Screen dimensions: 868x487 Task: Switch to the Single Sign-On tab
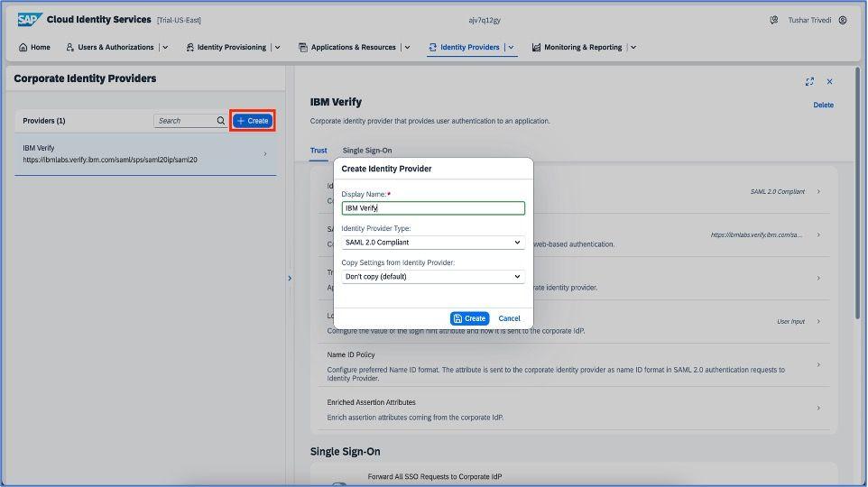click(367, 151)
